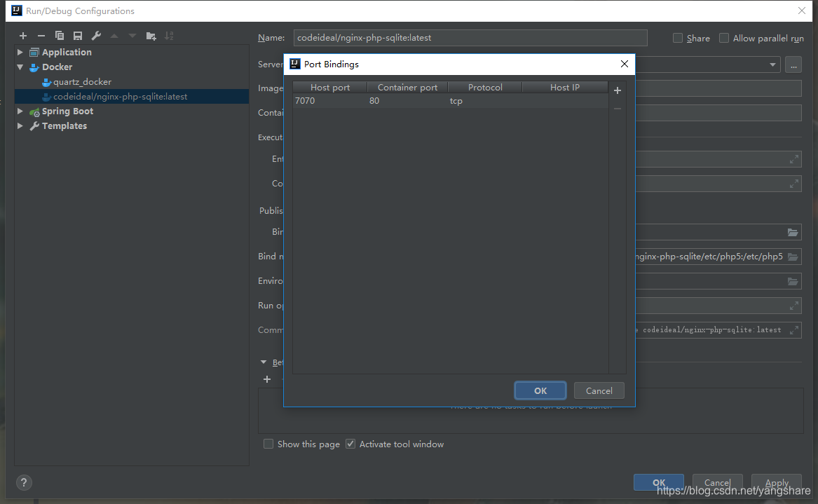818x504 pixels.
Task: Click Host port column header
Action: 330,87
